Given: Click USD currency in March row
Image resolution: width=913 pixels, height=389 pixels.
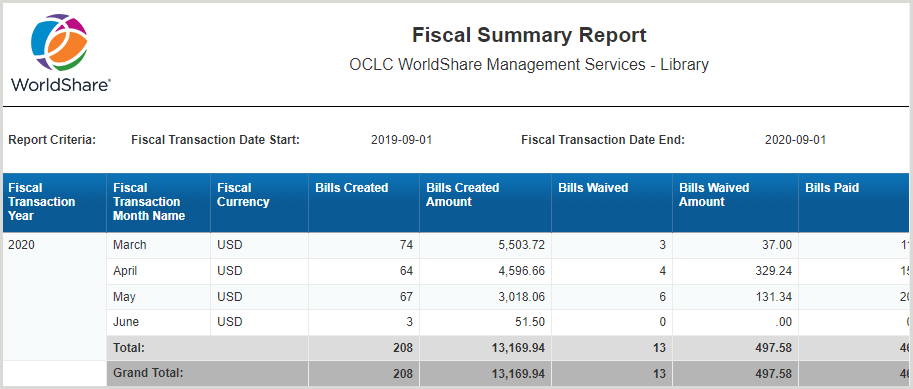Looking at the screenshot, I should (x=229, y=245).
